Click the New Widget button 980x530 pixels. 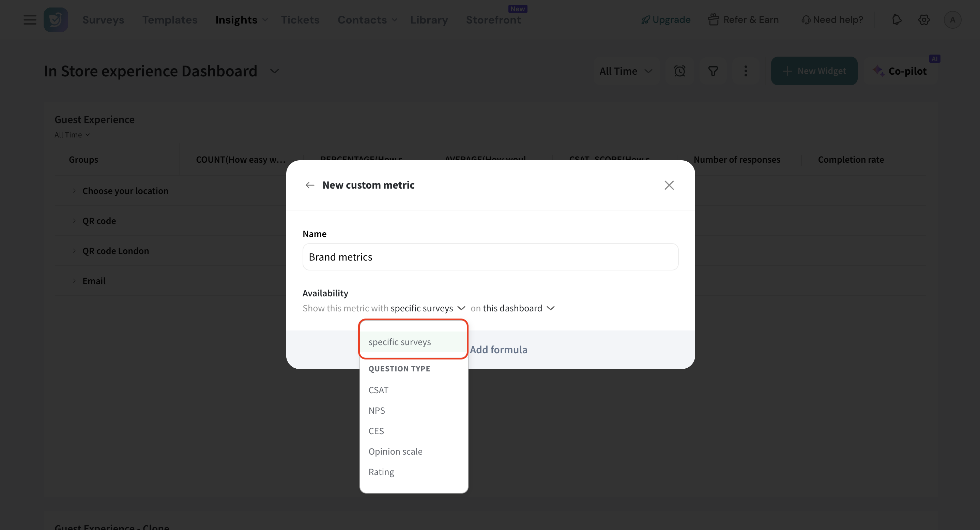click(x=814, y=71)
